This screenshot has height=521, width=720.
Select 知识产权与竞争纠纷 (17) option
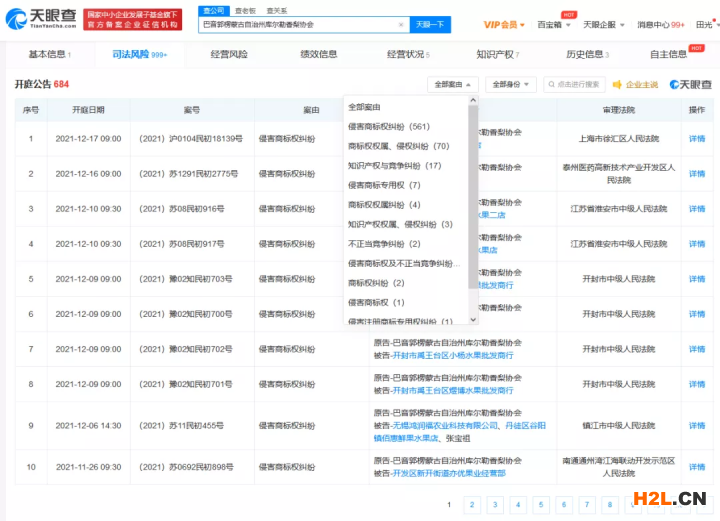coord(394,166)
